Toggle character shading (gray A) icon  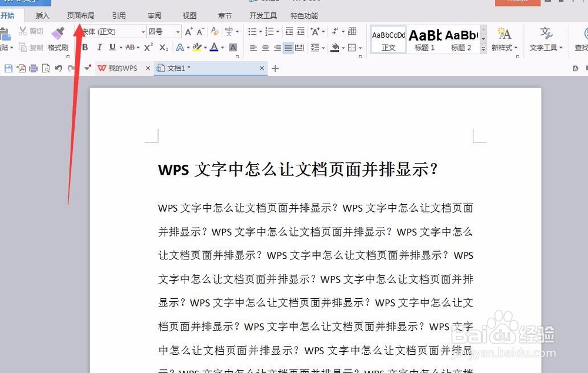coord(233,47)
